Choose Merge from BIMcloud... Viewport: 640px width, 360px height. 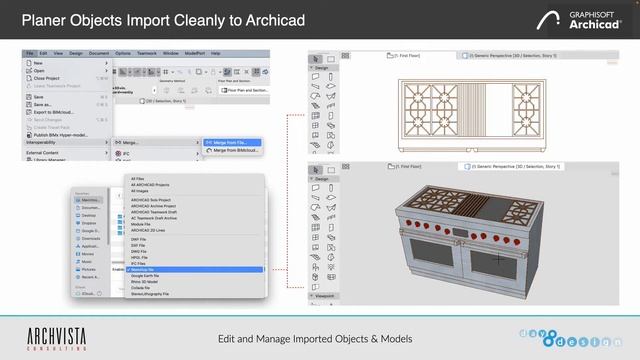(232, 150)
